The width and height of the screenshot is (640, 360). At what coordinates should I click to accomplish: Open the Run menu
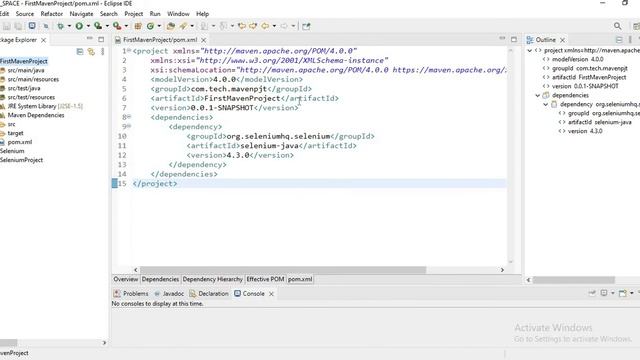tap(155, 13)
